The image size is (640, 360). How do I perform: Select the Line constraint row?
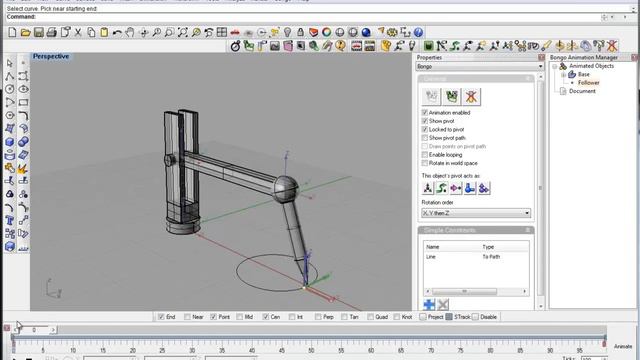point(476,257)
